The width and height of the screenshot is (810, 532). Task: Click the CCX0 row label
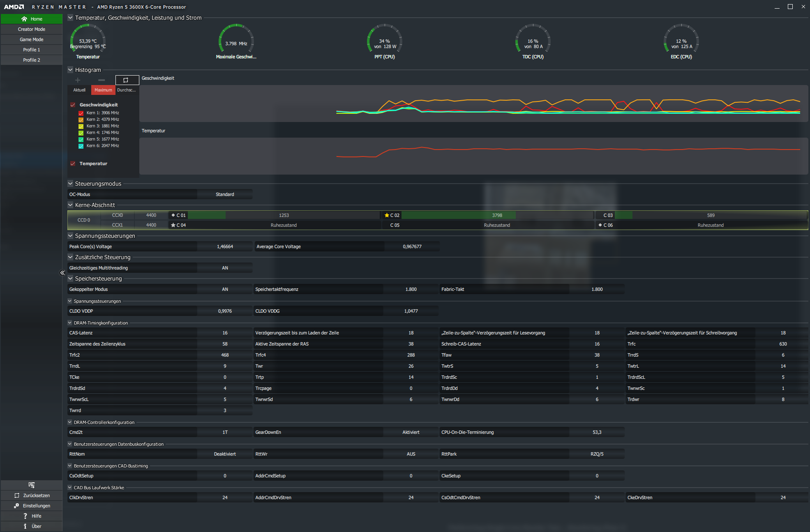click(x=118, y=215)
